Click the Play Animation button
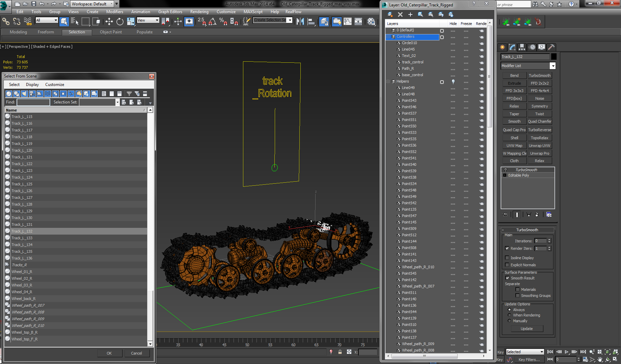Screen dimensions: 621x364 (x=567, y=352)
